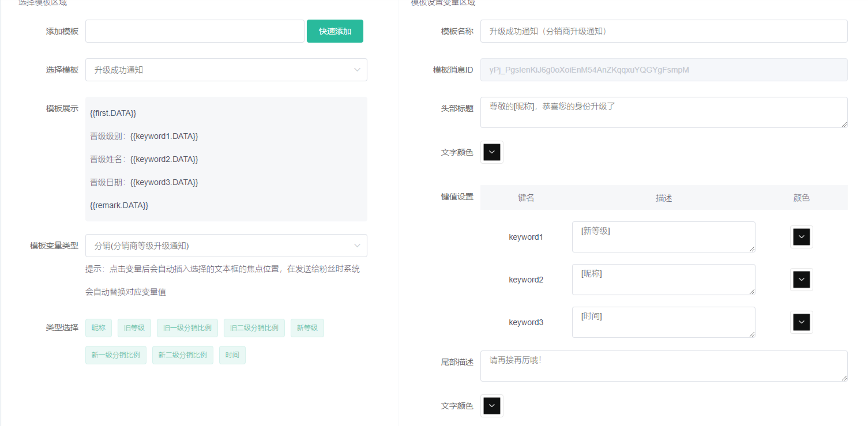Open the 头部标题 文字颜色 color picker

[491, 152]
